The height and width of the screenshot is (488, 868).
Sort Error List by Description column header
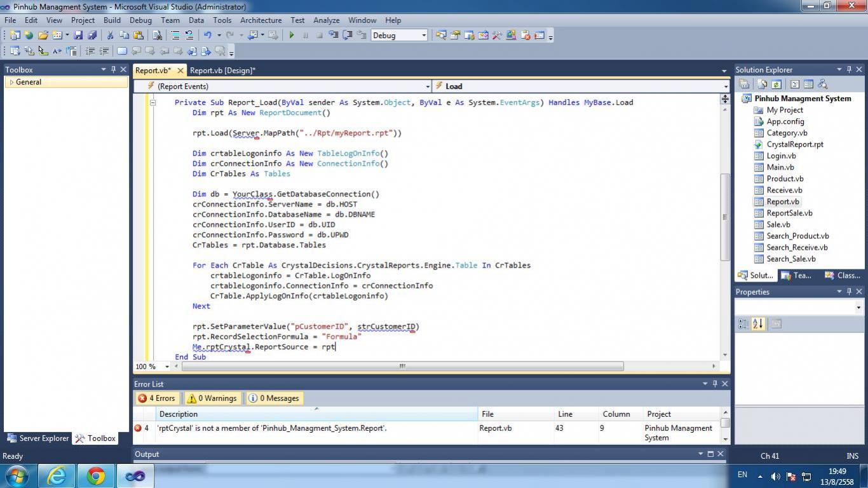[x=316, y=414]
